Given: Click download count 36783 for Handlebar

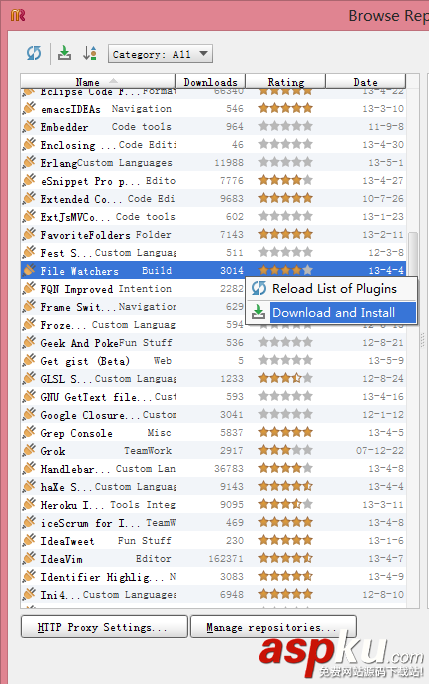Looking at the screenshot, I should click(x=229, y=469).
